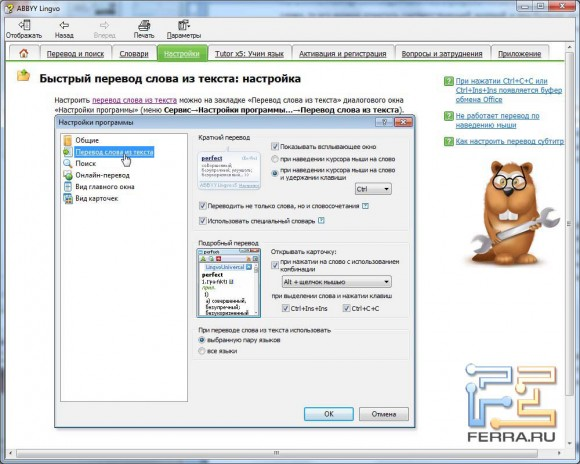Toggle при нажатии на слово с комбинации checkbox
580x464 pixels.
(x=275, y=265)
